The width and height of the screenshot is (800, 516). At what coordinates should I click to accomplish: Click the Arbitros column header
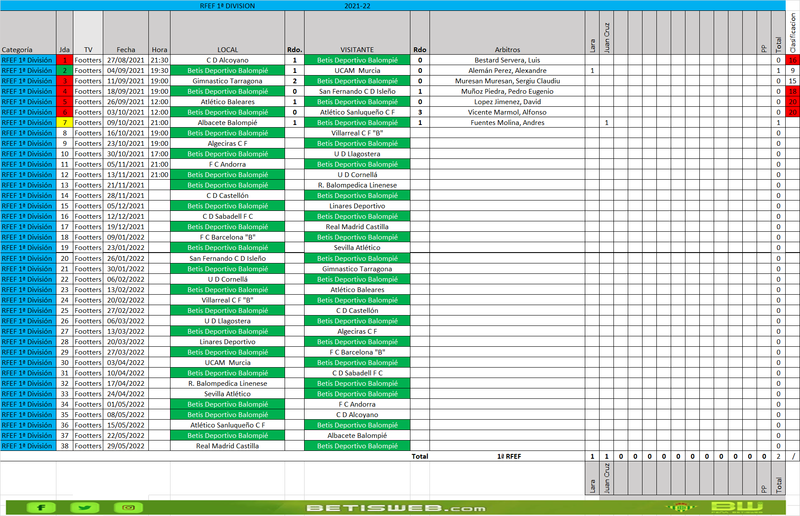coord(507,33)
